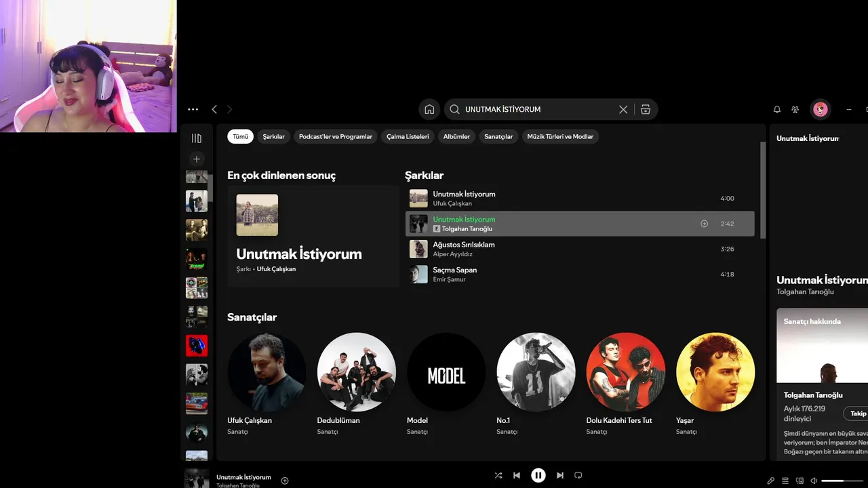Play Unutmak İstiyorum by Ufuk Çalışkan row
The height and width of the screenshot is (488, 868).
[580, 199]
